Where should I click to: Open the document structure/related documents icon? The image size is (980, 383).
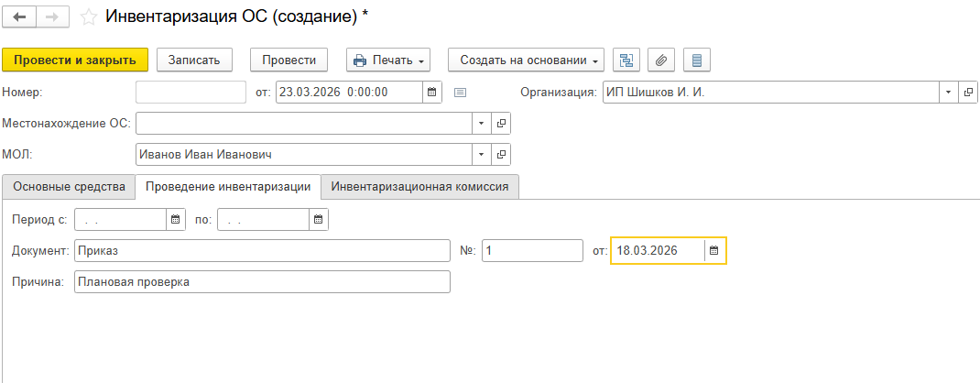click(626, 60)
